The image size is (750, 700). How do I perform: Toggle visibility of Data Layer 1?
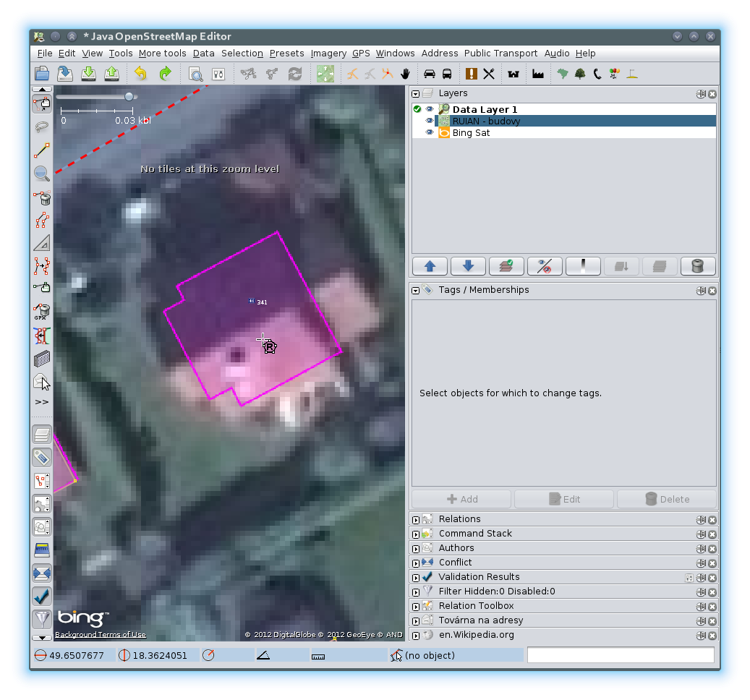coord(430,109)
